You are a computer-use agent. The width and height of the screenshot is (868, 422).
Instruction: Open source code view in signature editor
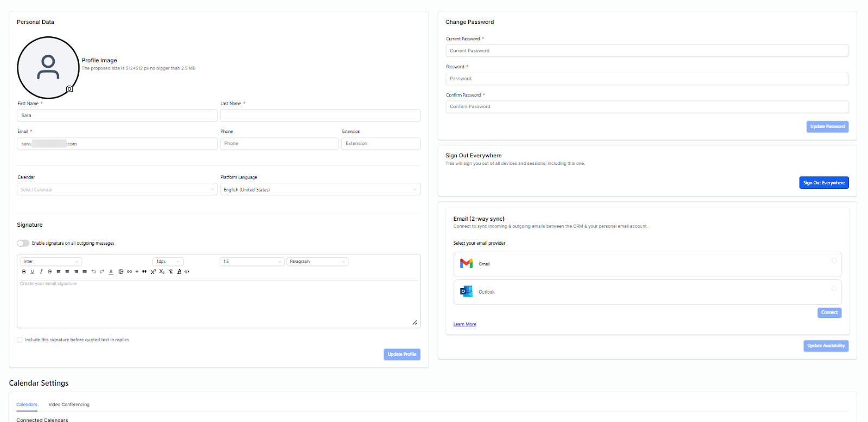(x=187, y=272)
